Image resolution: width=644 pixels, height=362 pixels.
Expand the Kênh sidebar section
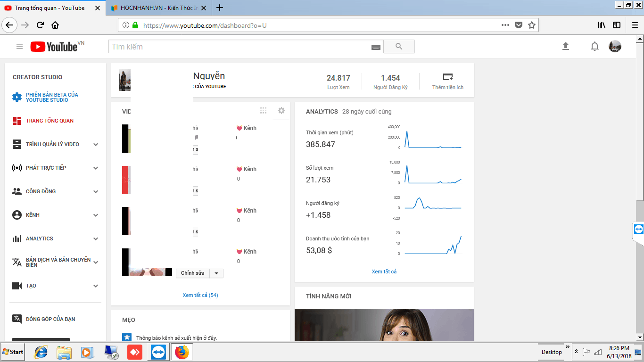[x=96, y=215]
